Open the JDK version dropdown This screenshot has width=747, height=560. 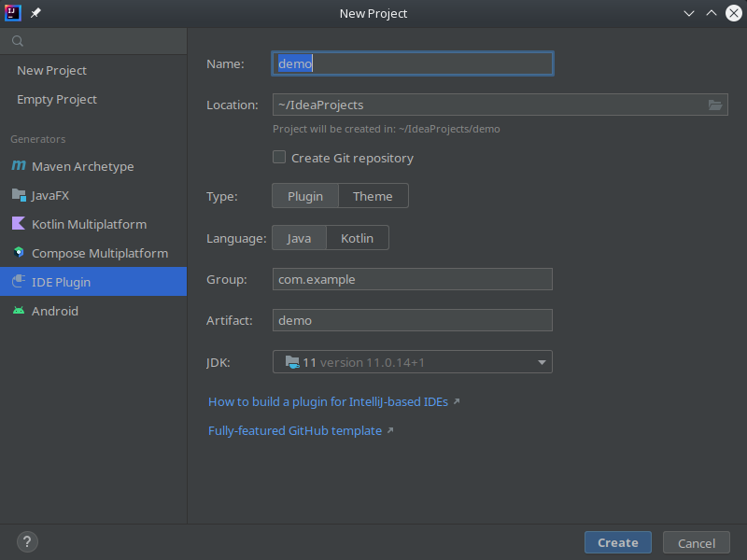click(x=541, y=361)
